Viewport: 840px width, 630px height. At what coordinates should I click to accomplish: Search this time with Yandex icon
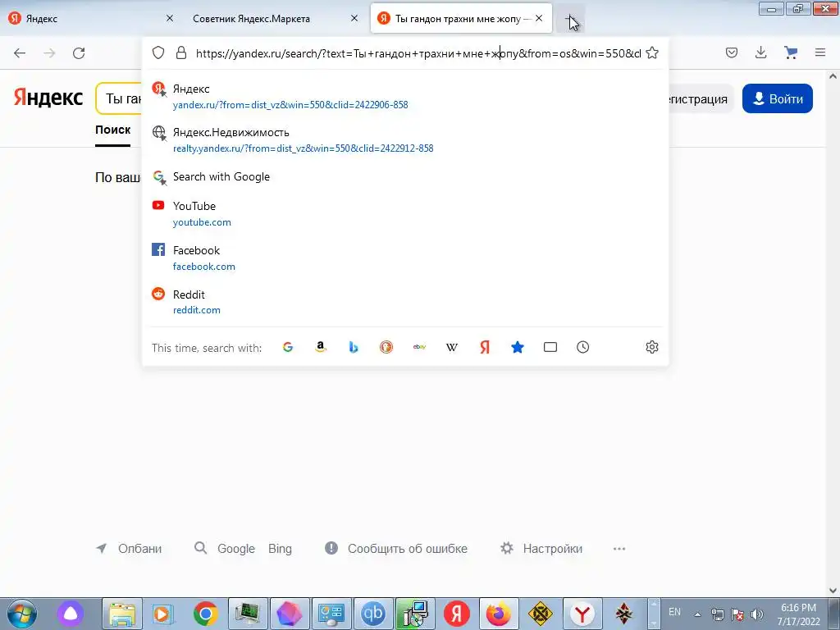[x=485, y=347]
